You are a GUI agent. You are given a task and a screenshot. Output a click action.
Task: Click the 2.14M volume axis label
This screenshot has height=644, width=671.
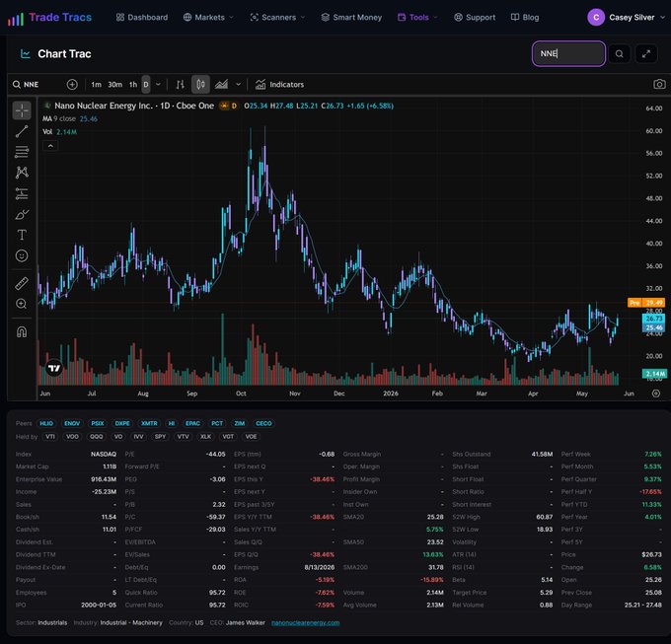tap(654, 374)
